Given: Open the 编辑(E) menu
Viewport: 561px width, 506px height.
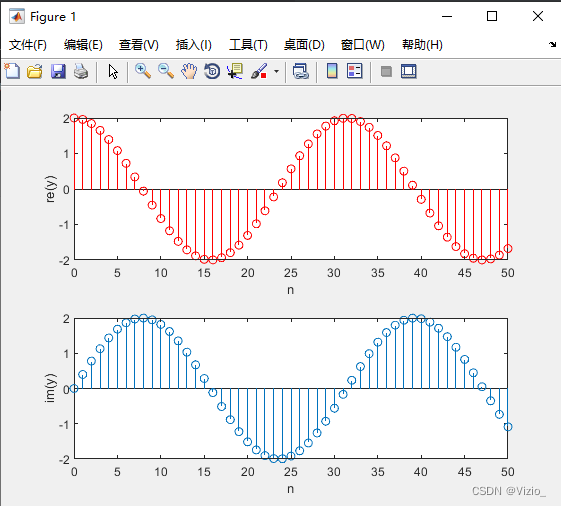Looking at the screenshot, I should [83, 45].
